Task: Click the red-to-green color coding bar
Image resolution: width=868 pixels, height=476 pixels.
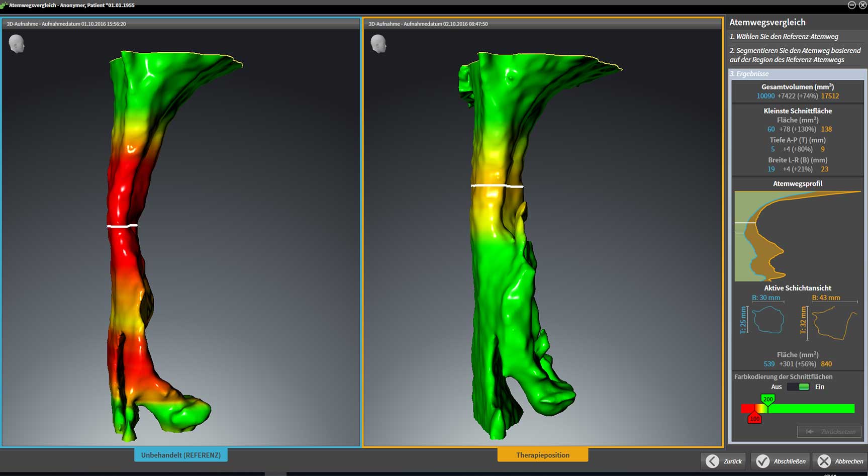Action: (x=798, y=409)
